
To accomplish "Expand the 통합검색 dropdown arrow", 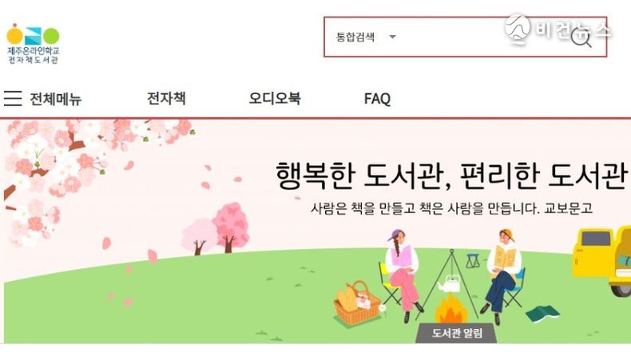I will point(392,37).
